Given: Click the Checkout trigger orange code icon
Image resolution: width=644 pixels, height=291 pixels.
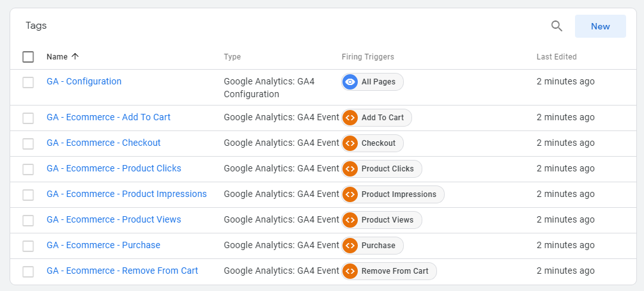Looking at the screenshot, I should (x=350, y=143).
